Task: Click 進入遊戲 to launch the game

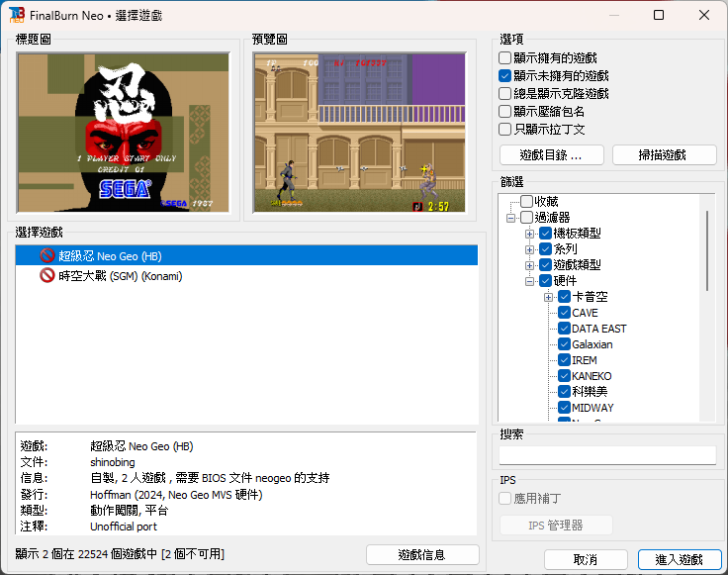Action: pyautogui.click(x=680, y=560)
